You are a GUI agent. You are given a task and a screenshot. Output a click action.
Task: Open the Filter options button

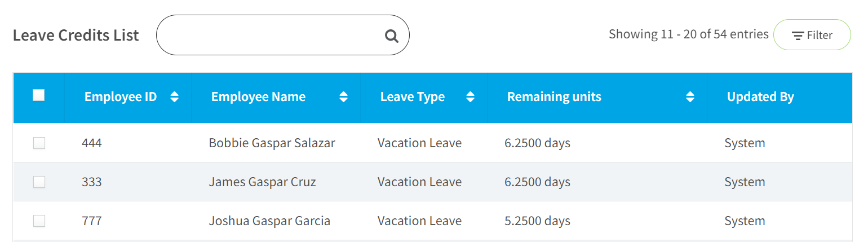point(812,35)
